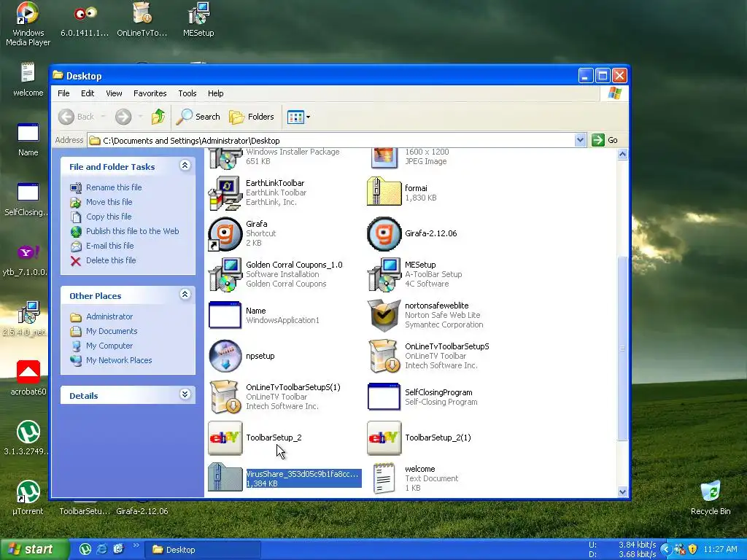Open the File menu

(63, 93)
